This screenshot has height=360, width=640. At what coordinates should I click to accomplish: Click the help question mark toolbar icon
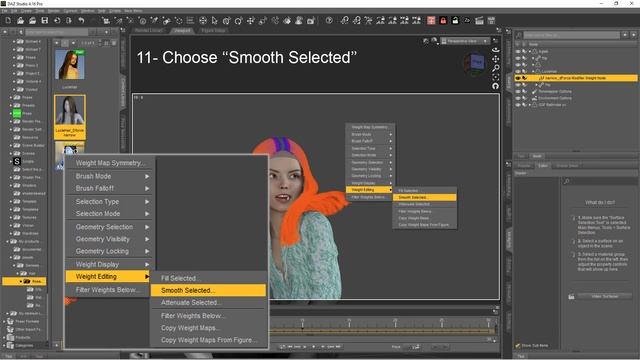(x=329, y=20)
